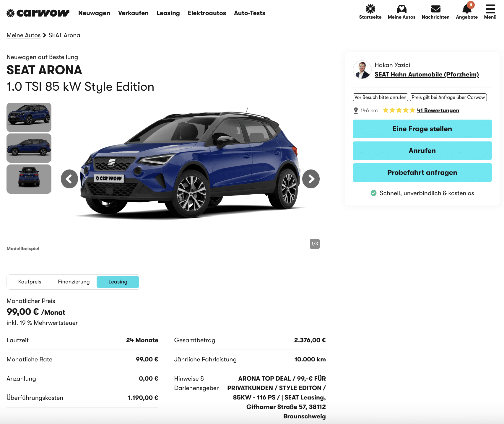Open Verkaufen menu

133,13
